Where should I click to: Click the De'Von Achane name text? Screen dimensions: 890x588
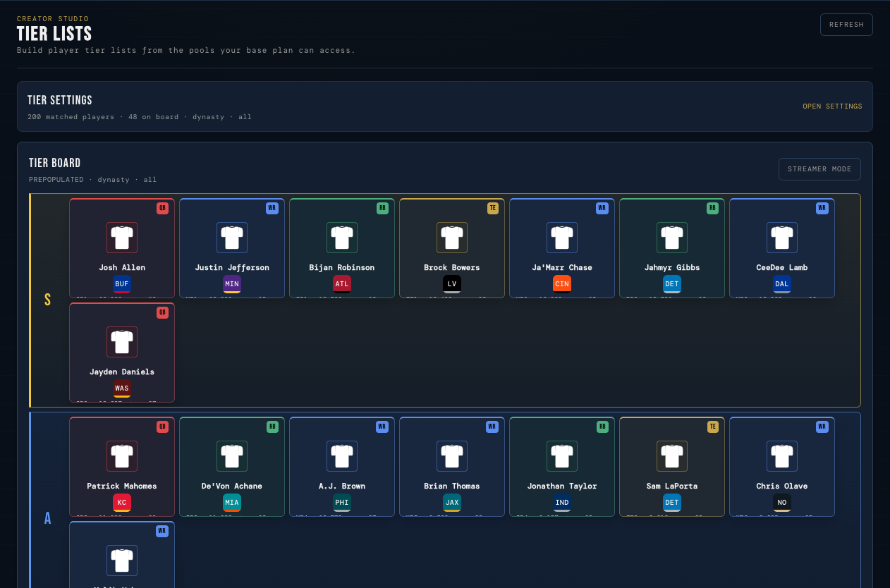click(x=232, y=486)
